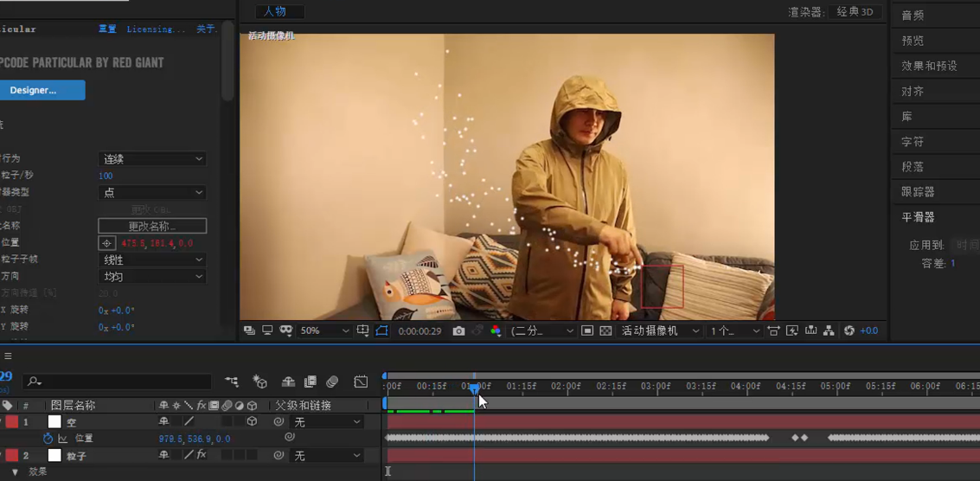Toggle mask and shape path visibility
Screen dimensions: 980x481
tap(286, 330)
